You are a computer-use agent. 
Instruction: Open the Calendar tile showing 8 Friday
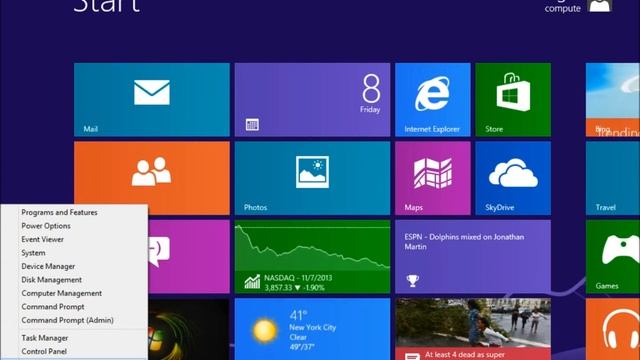coord(312,100)
